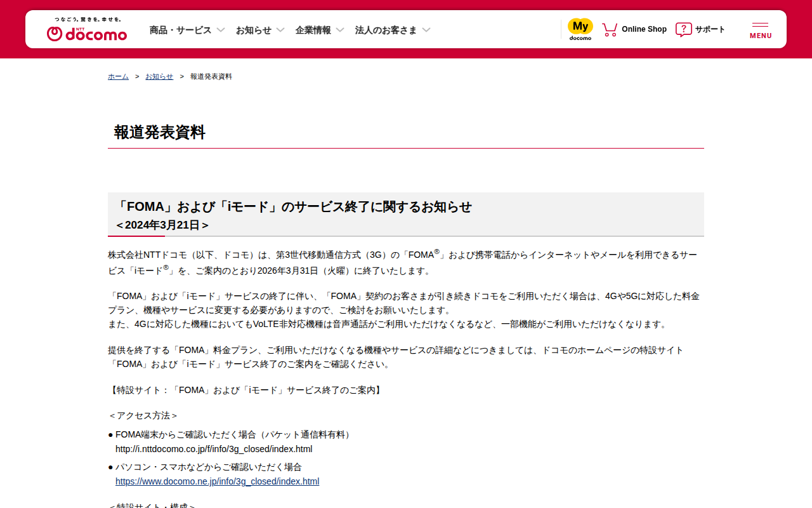The image size is (812, 508).
Task: Click the Online Shop cart icon
Action: coord(610,29)
